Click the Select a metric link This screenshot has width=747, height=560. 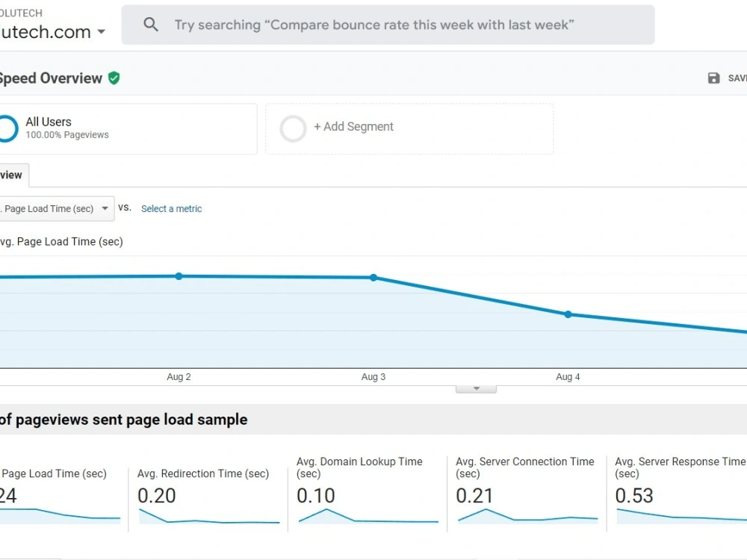(x=171, y=208)
